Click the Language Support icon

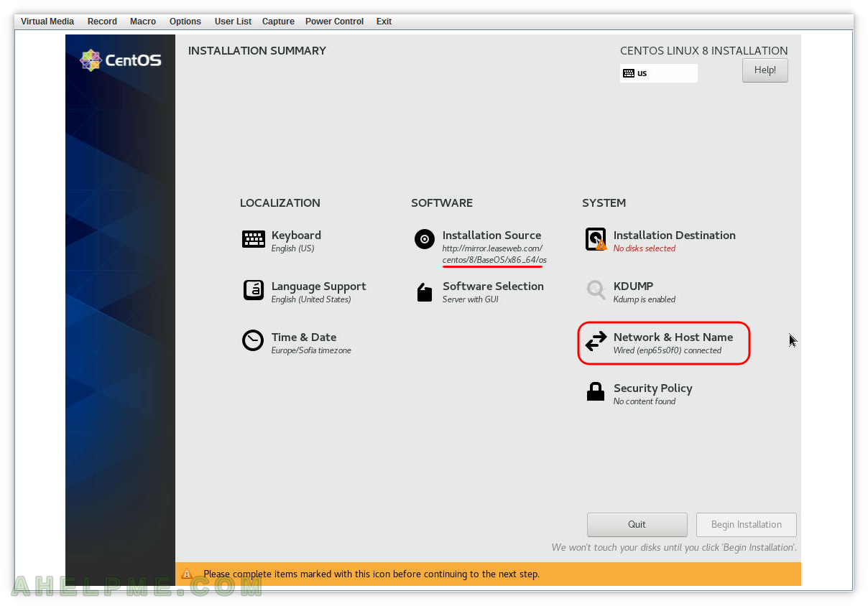coord(254,290)
